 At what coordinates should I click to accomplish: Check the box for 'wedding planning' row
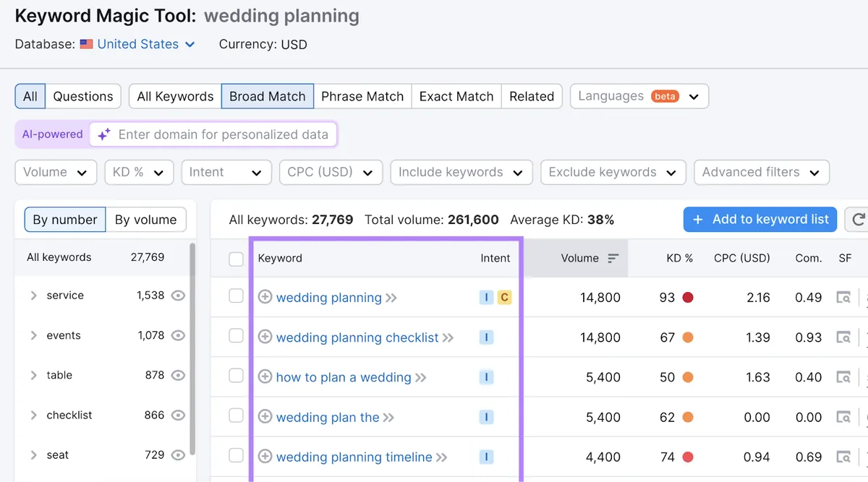point(236,296)
